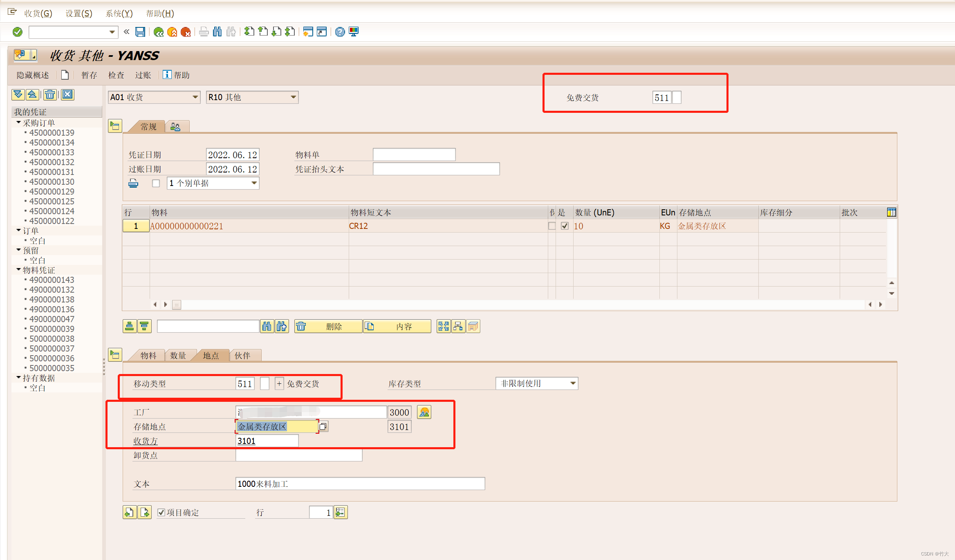Click the Print icon in top toolbar

[204, 32]
